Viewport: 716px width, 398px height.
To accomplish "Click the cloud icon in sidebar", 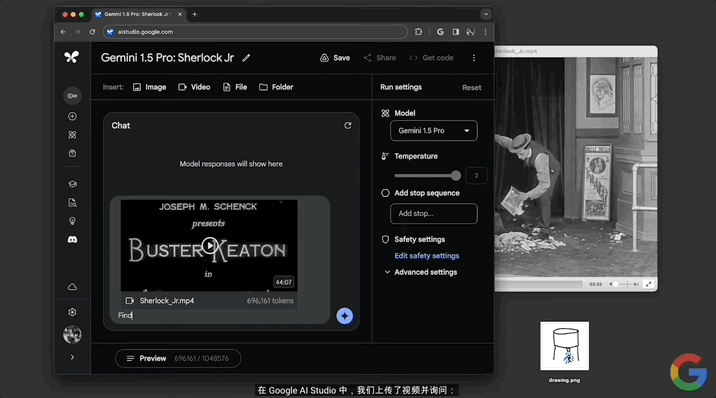I will click(72, 287).
